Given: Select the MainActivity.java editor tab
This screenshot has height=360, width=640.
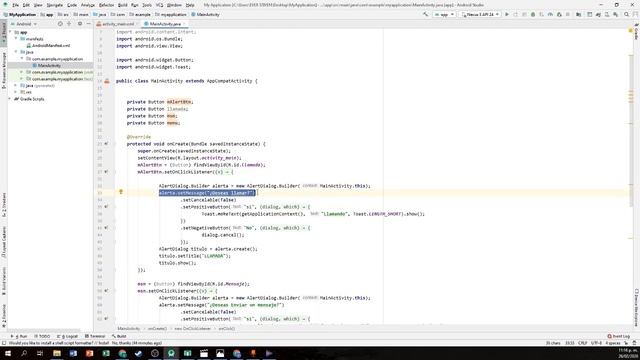Looking at the screenshot, I should pos(165,24).
